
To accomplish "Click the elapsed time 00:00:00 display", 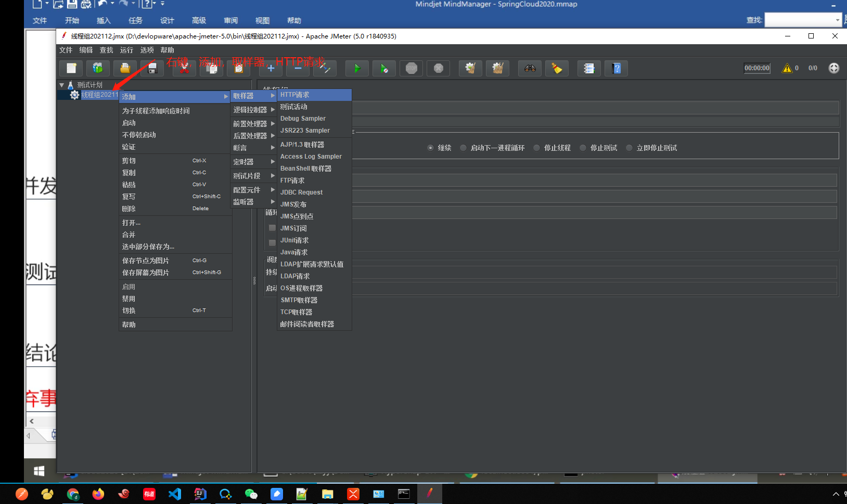I will (x=757, y=68).
